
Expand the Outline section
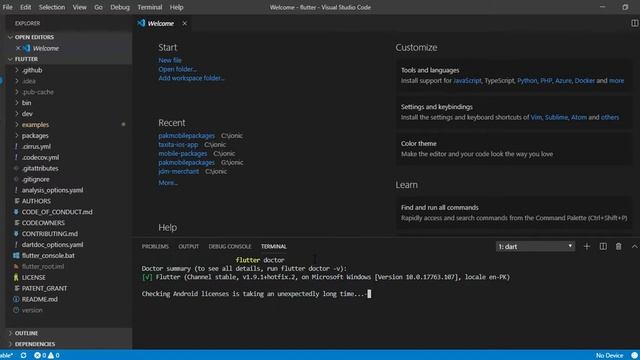pos(26,333)
